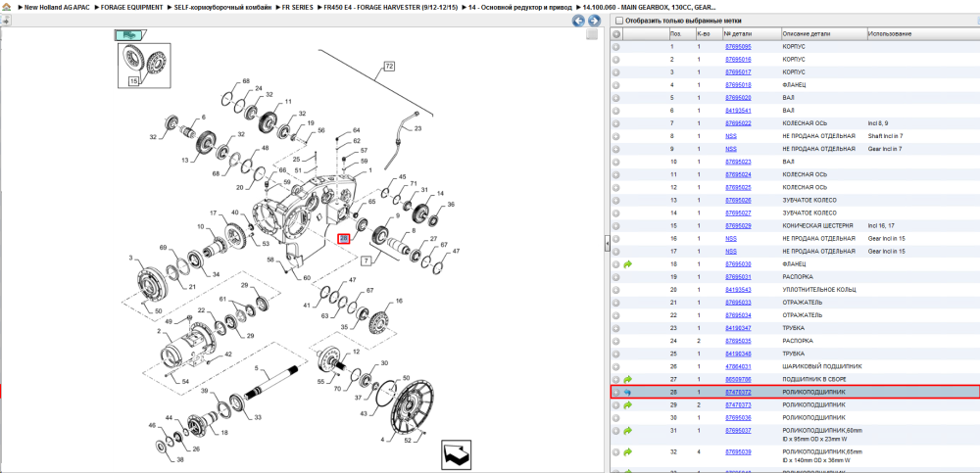
Task: Click green arrow on row 31
Action: point(628,431)
